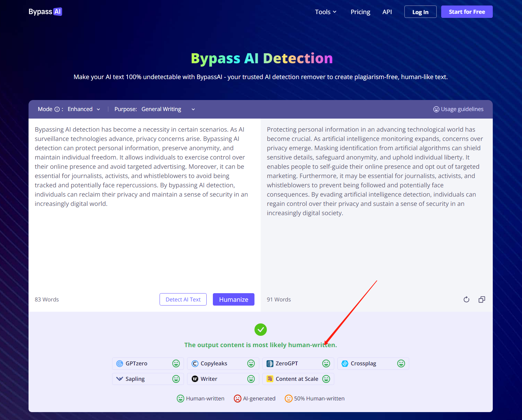Click the Crossplag logo icon
Image resolution: width=522 pixels, height=420 pixels.
tap(345, 364)
